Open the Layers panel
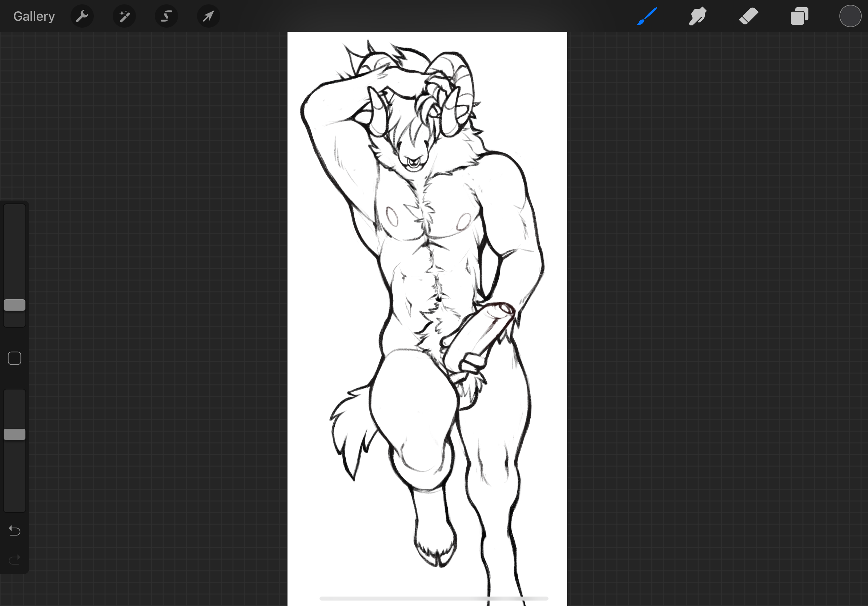This screenshot has height=606, width=868. pos(799,16)
